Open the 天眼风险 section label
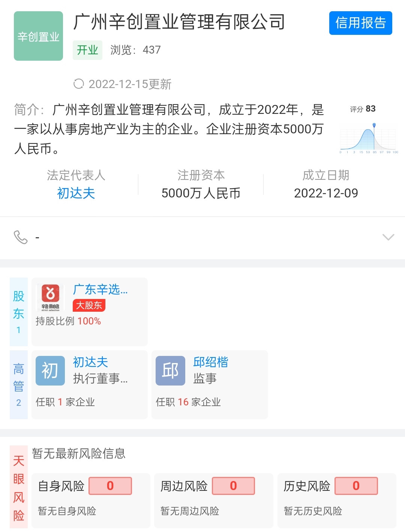 (x=19, y=487)
